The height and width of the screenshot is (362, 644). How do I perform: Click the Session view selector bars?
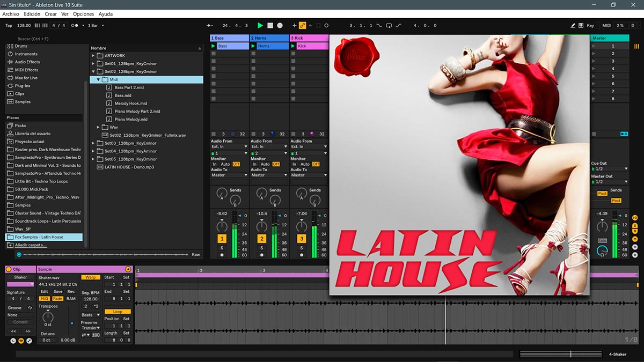(x=636, y=47)
